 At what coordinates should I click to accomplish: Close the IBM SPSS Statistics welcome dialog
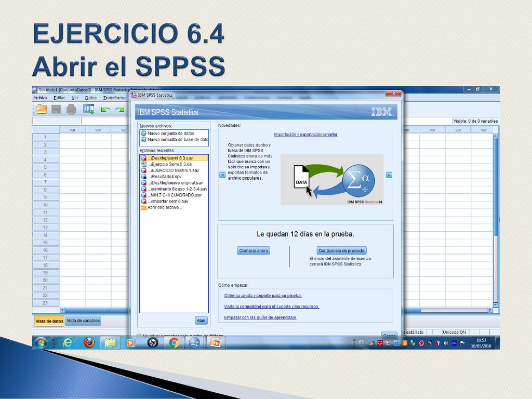tap(394, 94)
